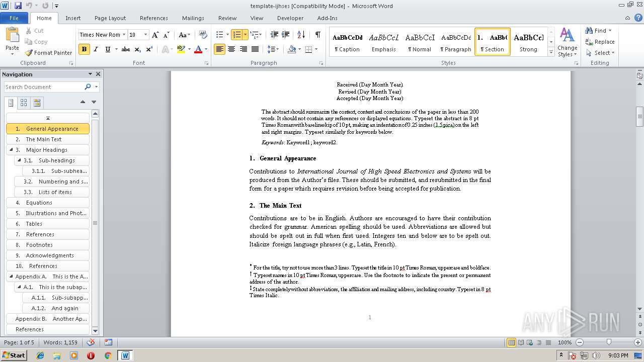Open the References tab
This screenshot has height=362, width=644.
coord(154,18)
